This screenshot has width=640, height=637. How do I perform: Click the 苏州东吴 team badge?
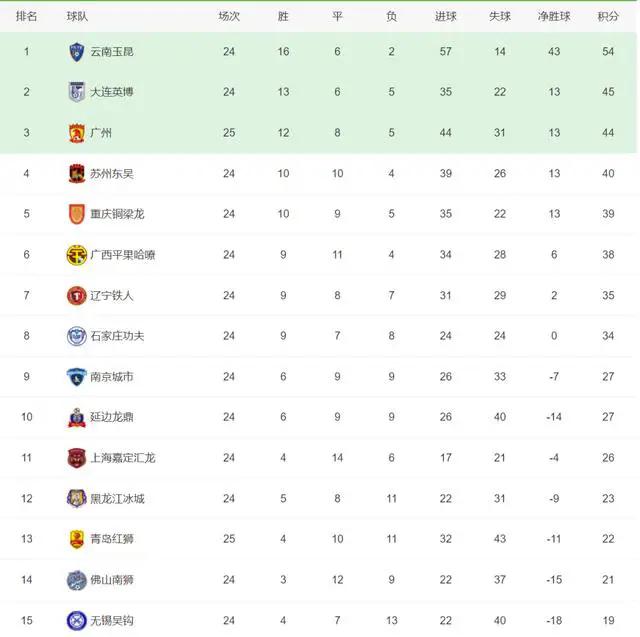(x=76, y=173)
